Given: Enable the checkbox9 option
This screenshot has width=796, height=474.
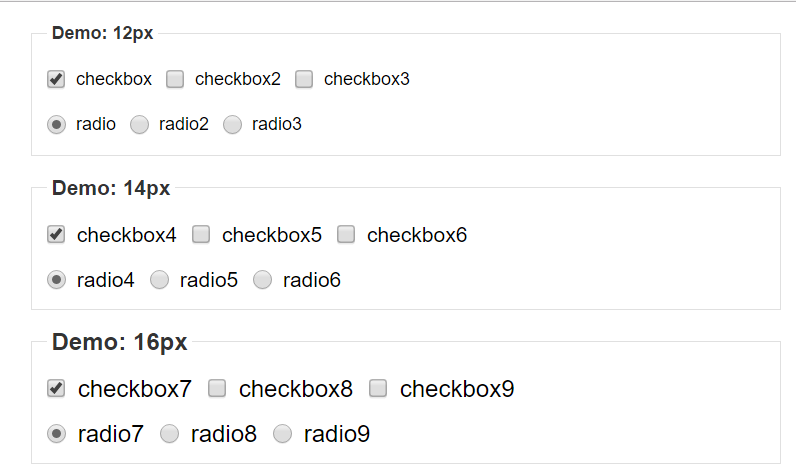Looking at the screenshot, I should (x=378, y=389).
